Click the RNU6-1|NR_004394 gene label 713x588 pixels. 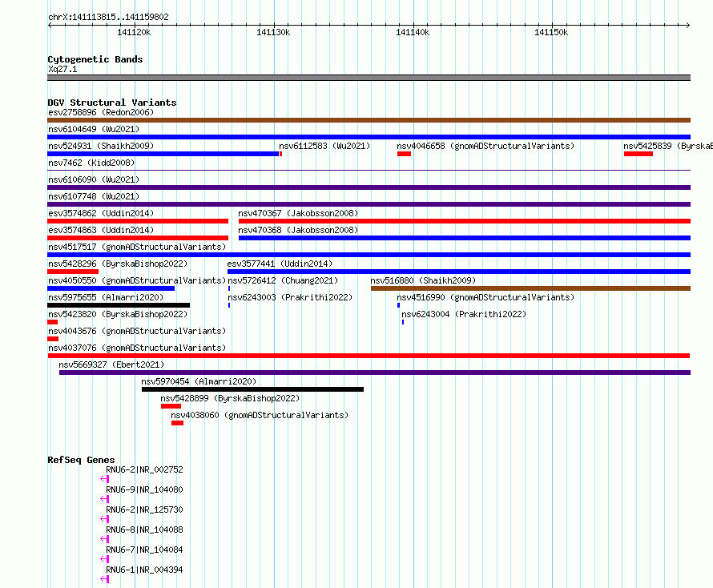click(144, 570)
